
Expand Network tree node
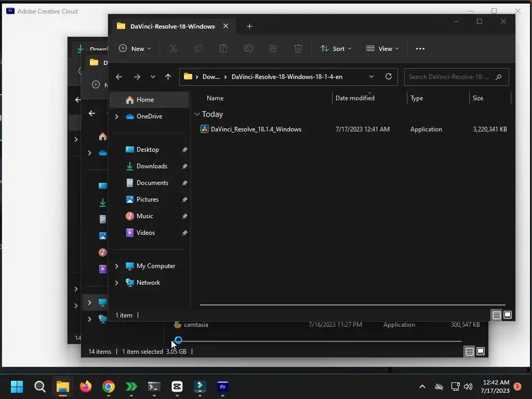(x=116, y=283)
